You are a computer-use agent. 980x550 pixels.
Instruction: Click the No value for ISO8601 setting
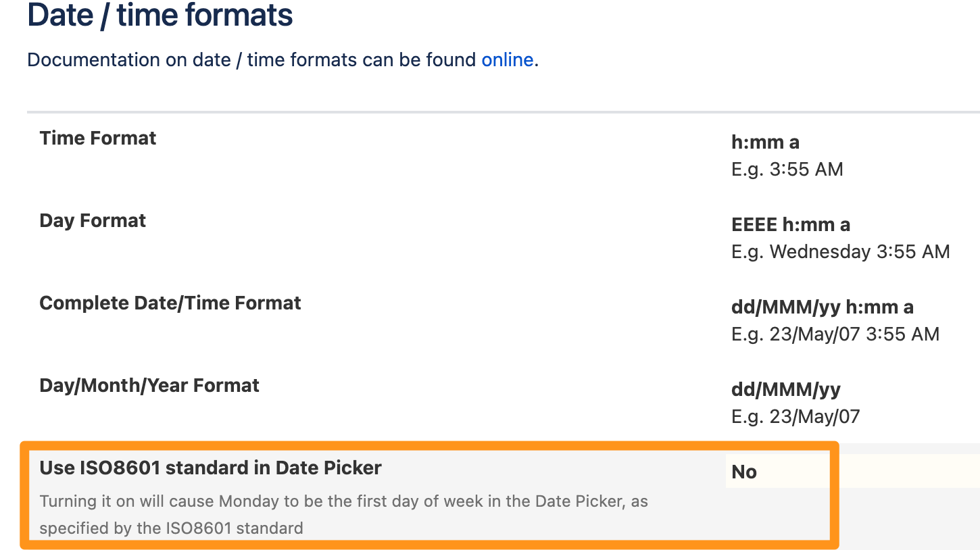[x=744, y=472]
